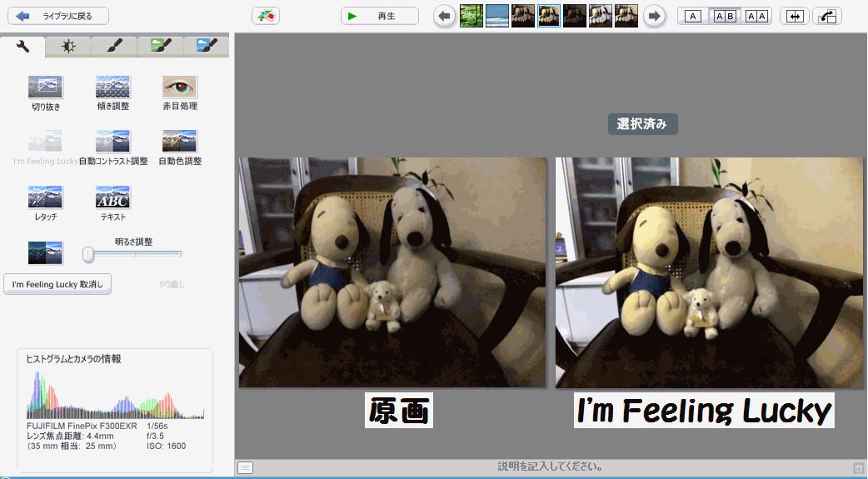Toggle side-by-side A|B comparison view
The height and width of the screenshot is (479, 868).
coord(725,16)
